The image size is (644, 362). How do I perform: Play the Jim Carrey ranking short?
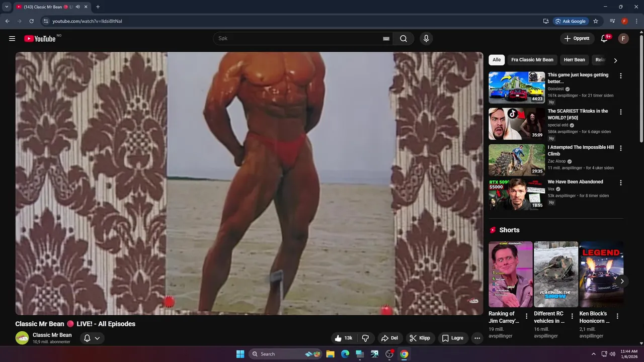[511, 274]
